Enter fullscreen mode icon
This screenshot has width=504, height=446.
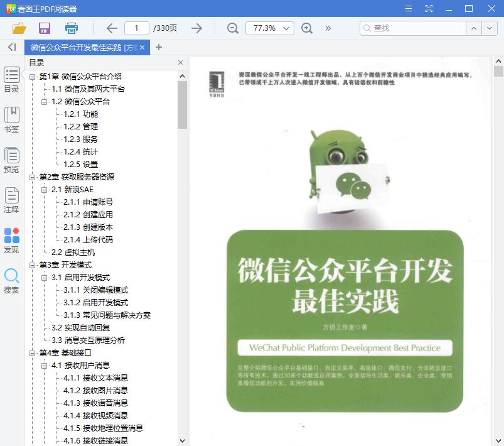coord(429,8)
